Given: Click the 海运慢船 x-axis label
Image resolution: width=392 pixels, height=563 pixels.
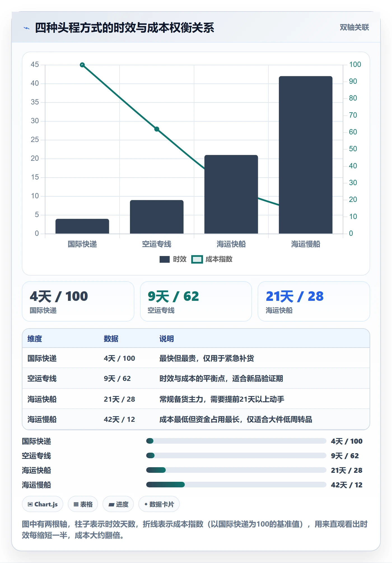Looking at the screenshot, I should tap(306, 244).
